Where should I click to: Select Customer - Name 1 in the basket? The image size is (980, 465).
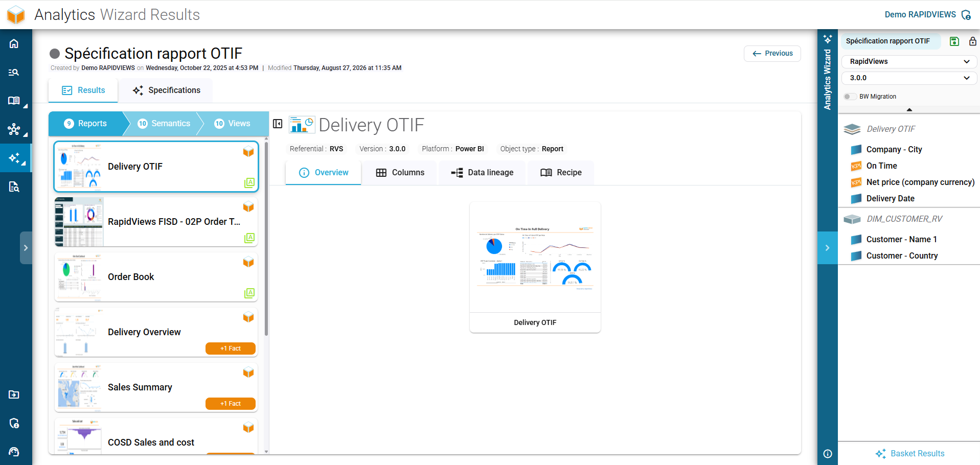point(902,240)
